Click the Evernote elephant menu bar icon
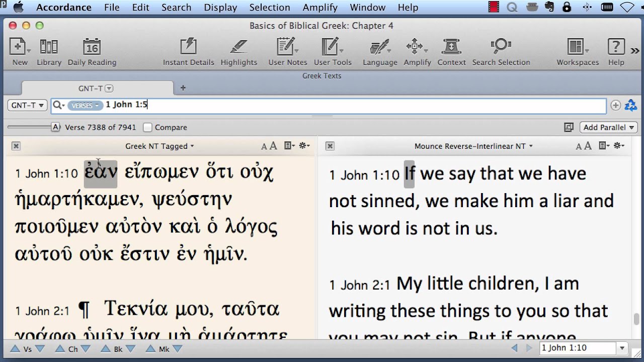Image resolution: width=644 pixels, height=362 pixels. click(x=549, y=7)
